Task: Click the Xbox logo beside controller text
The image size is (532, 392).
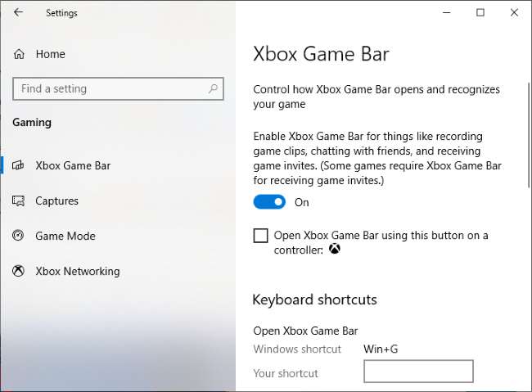Action: [x=335, y=249]
